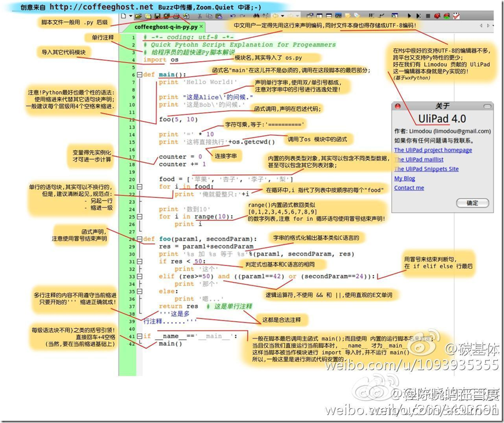The height and width of the screenshot is (423, 504).
Task: Click the New file toolbar icon
Action: (123, 16)
